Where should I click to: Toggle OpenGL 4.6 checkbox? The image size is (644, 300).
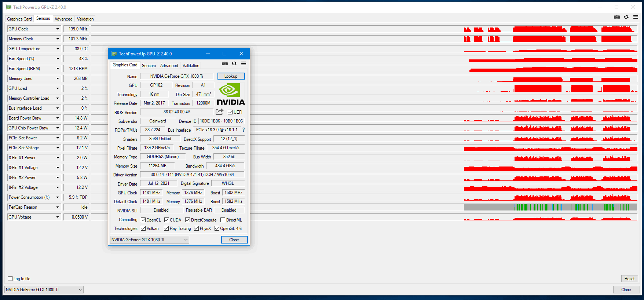coord(217,228)
